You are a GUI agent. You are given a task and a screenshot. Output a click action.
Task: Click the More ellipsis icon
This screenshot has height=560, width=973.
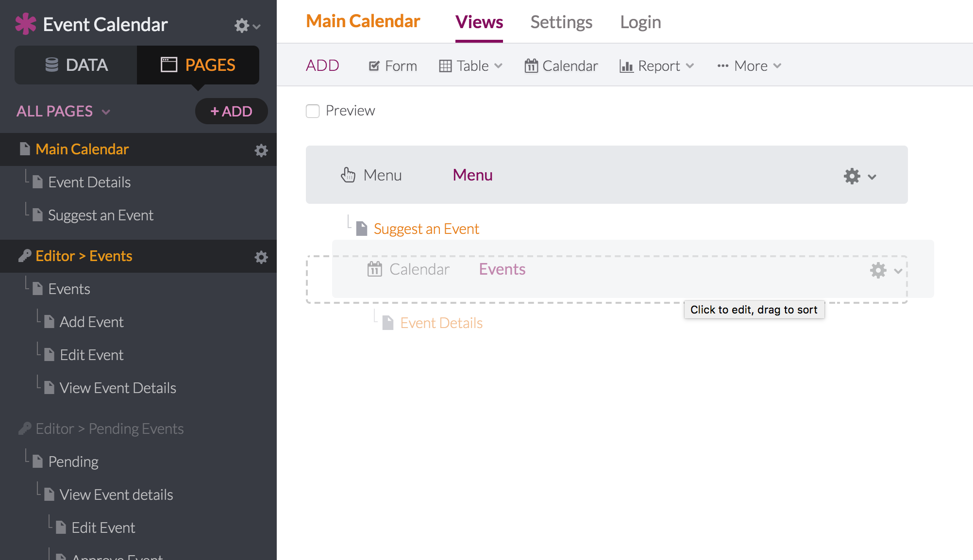pyautogui.click(x=722, y=66)
